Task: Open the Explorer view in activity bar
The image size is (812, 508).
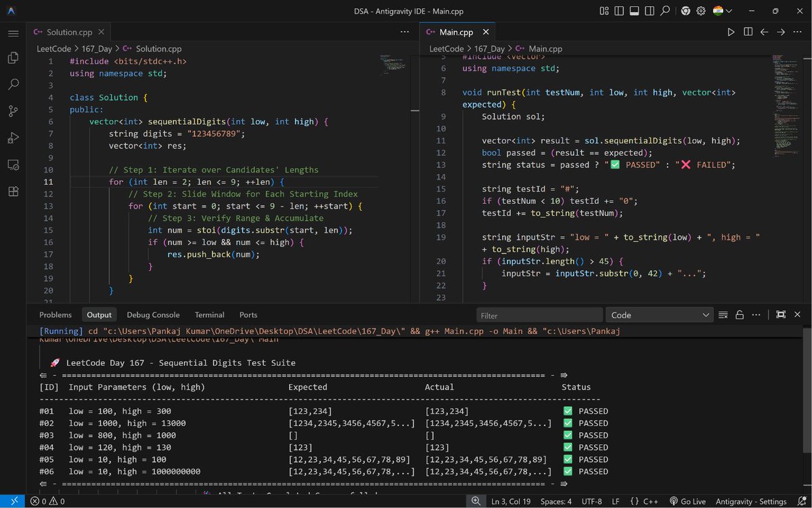Action: coord(13,58)
